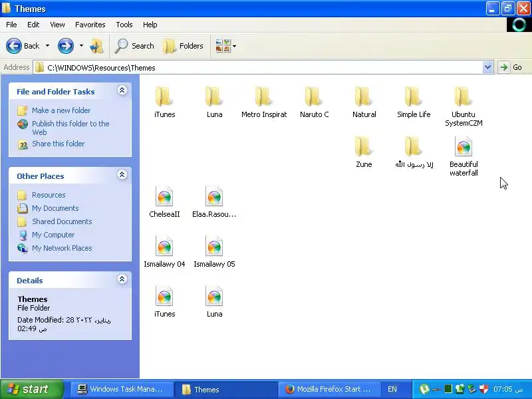Toggle the Folders pane button

pyautogui.click(x=184, y=46)
